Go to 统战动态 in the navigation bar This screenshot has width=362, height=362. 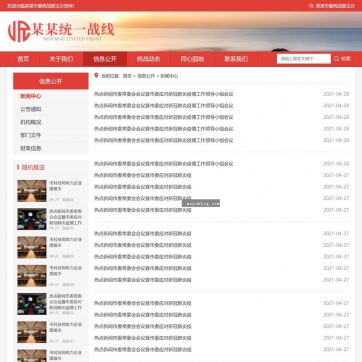pos(149,59)
